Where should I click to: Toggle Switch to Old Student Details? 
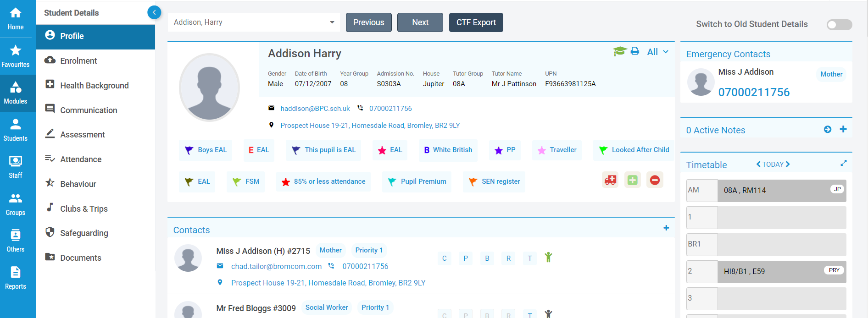tap(839, 25)
